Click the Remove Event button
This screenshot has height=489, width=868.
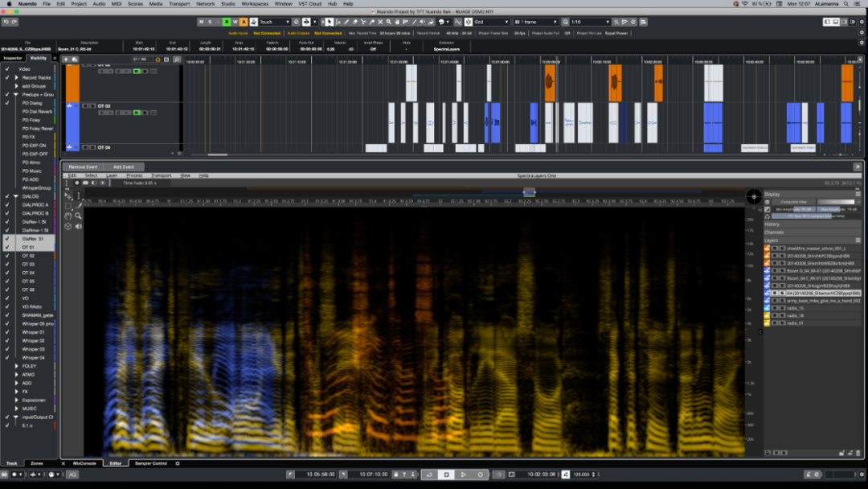tap(83, 166)
